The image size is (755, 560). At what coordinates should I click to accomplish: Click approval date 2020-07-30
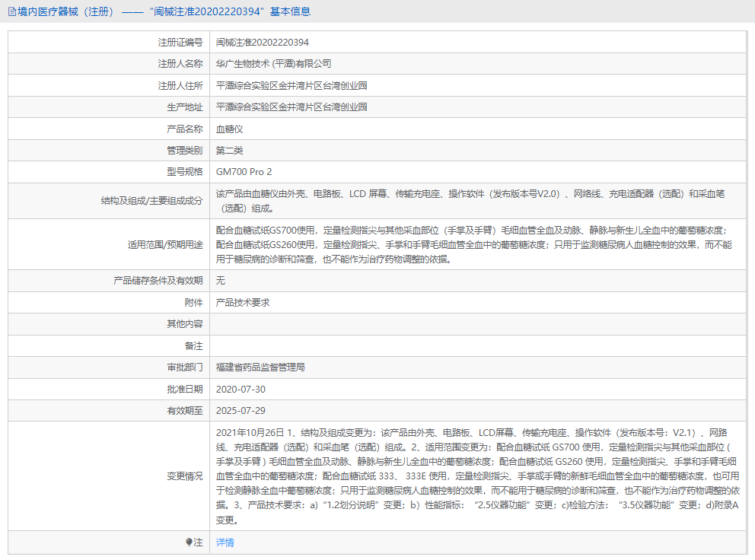241,389
